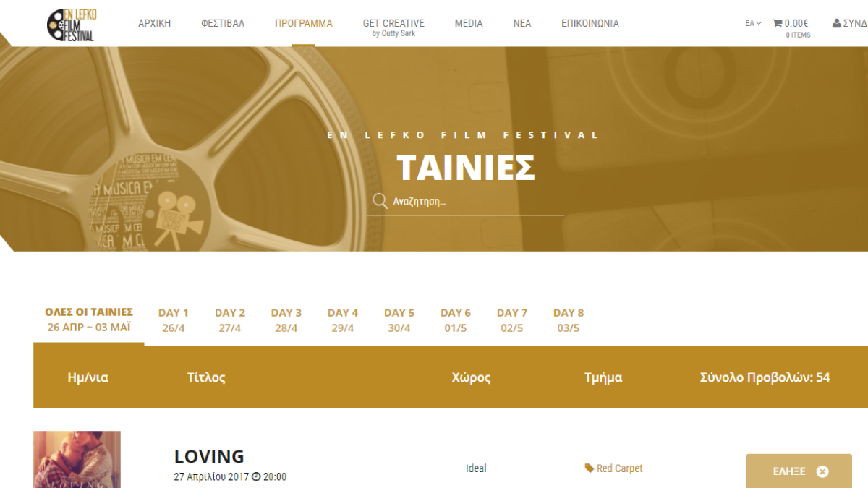Screen dimensions: 868x488
Task: Show the DAY 8 03/5 schedule
Action: coord(568,320)
